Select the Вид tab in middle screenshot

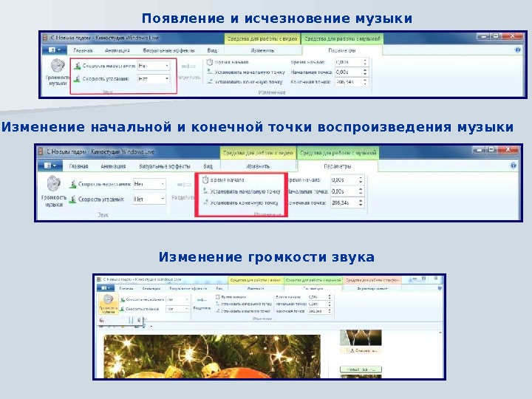pyautogui.click(x=208, y=166)
